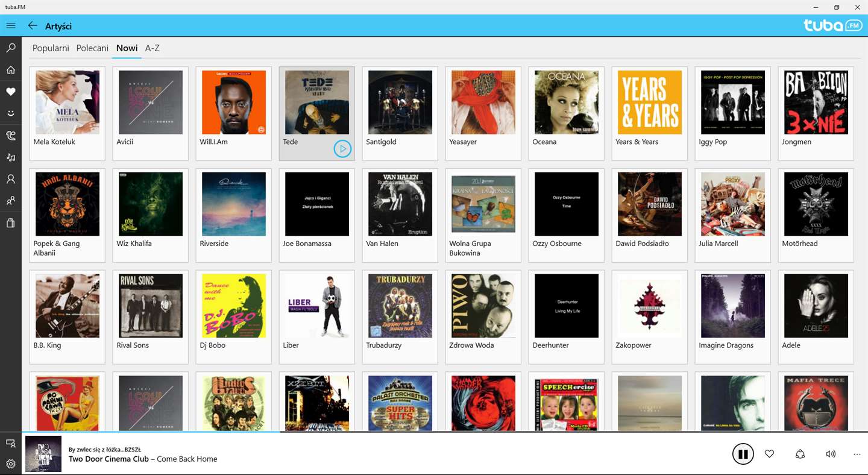868x475 pixels.
Task: Open the Liber artist tile
Action: [317, 317]
